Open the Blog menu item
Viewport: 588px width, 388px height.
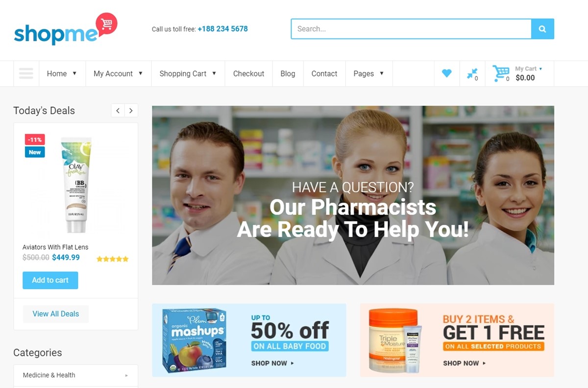(288, 73)
